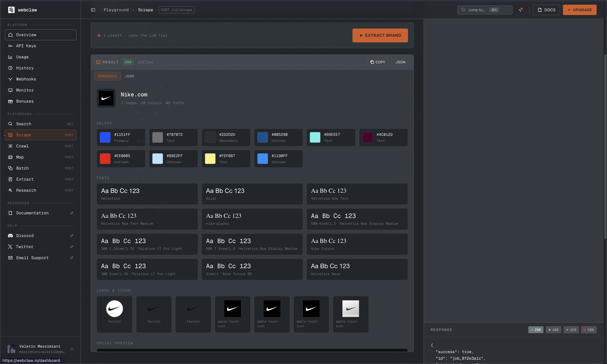Image resolution: width=607 pixels, height=364 pixels.
Task: Click the Scrape sidebar icon
Action: pos(10,135)
